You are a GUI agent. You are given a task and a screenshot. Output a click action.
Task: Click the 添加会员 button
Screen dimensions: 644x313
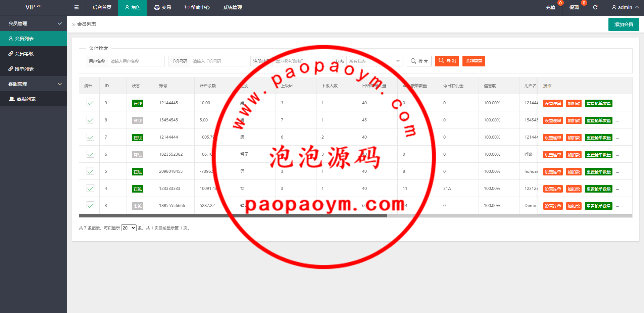(x=624, y=24)
